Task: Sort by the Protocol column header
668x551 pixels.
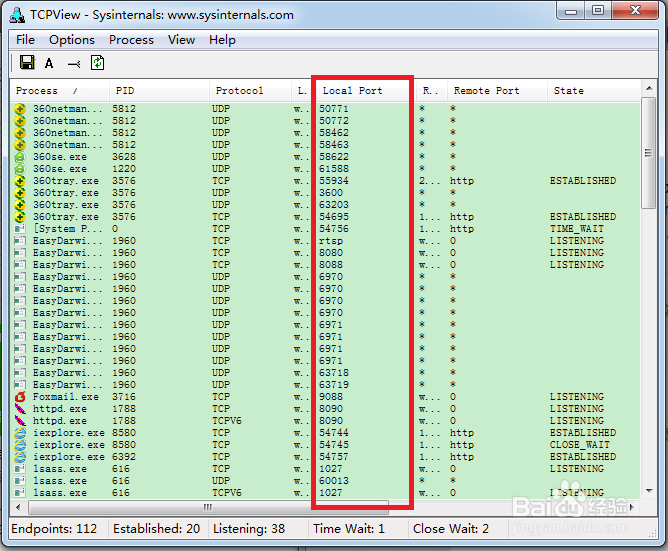Action: 250,90
